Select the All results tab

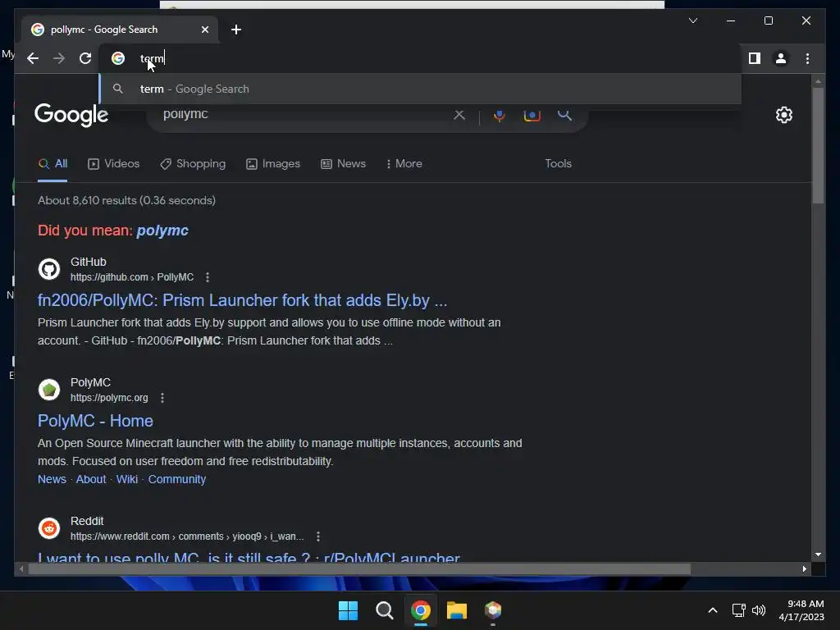(53, 164)
